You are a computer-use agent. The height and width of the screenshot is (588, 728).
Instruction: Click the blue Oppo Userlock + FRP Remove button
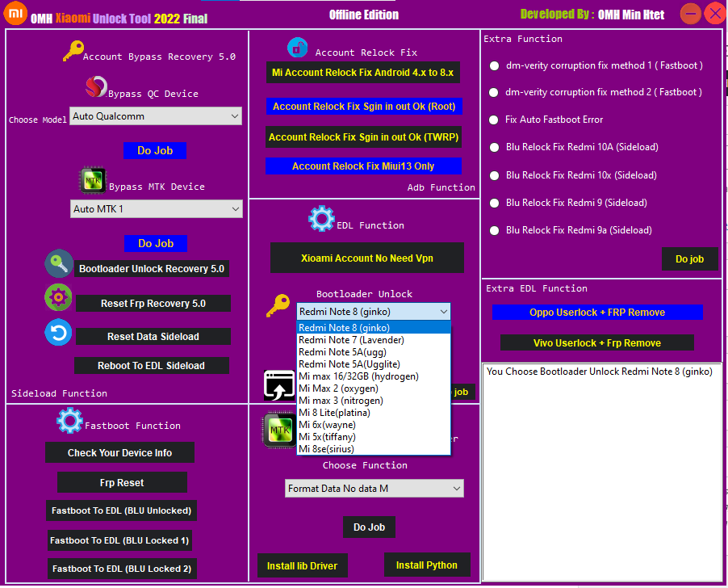click(597, 313)
